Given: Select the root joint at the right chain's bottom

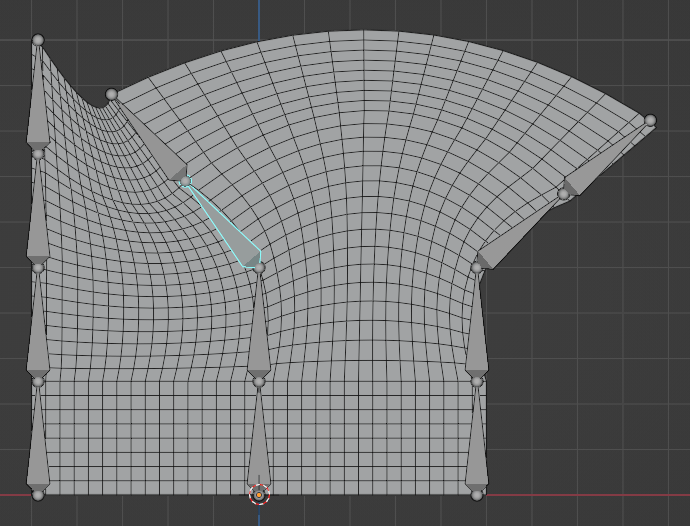Looking at the screenshot, I should [477, 494].
